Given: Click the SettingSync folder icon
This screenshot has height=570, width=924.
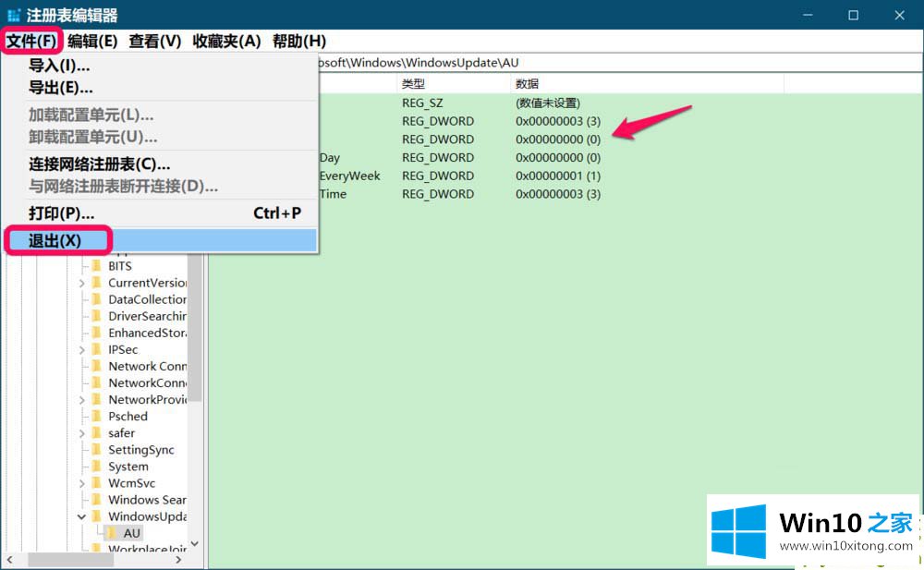Looking at the screenshot, I should pos(97,450).
